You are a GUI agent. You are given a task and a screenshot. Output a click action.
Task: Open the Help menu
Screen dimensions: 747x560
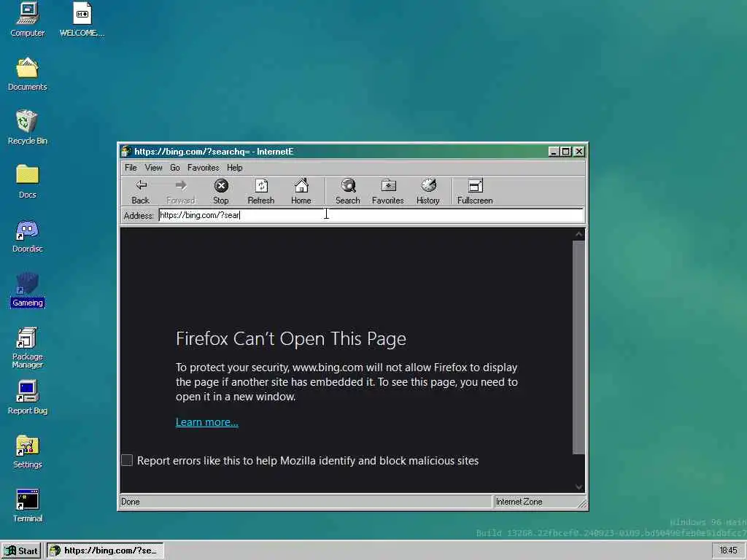[x=234, y=168]
